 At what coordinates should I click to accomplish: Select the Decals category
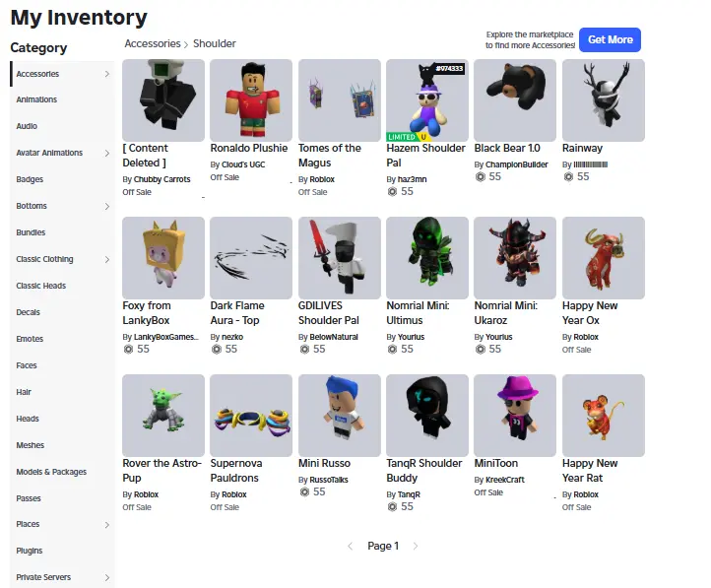point(29,312)
